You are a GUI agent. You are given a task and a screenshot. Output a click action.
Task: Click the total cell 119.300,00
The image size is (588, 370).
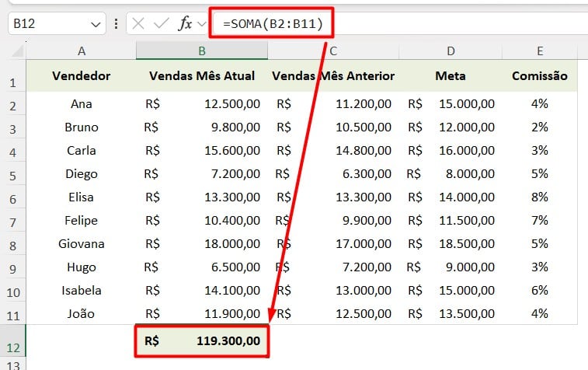pos(202,340)
